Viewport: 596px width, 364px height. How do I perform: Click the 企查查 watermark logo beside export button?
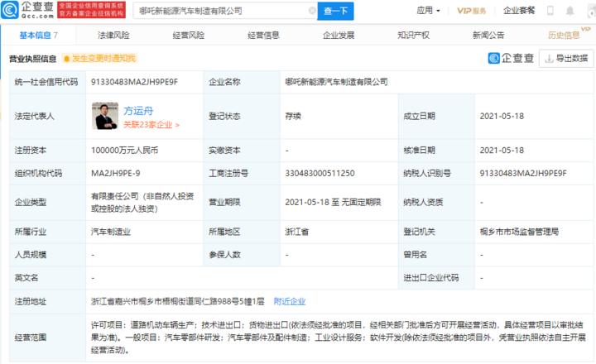(x=512, y=58)
